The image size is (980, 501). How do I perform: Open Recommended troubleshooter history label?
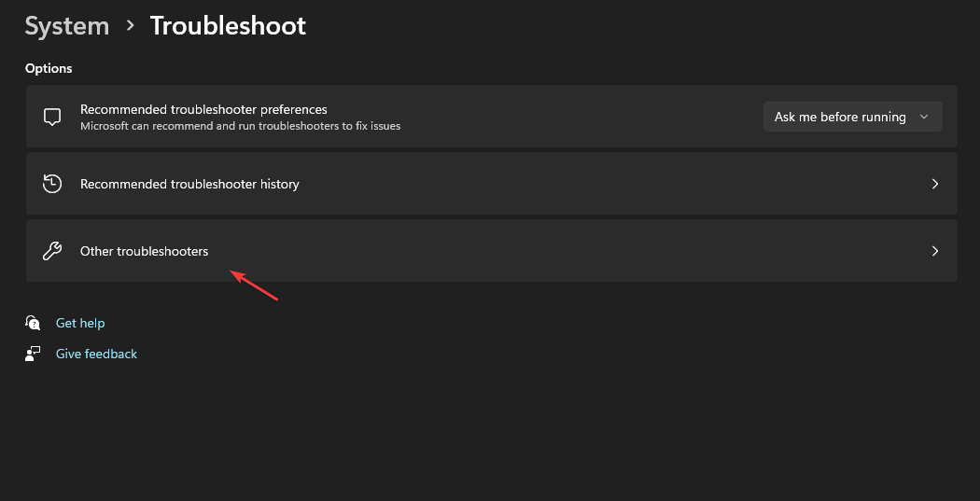click(189, 185)
